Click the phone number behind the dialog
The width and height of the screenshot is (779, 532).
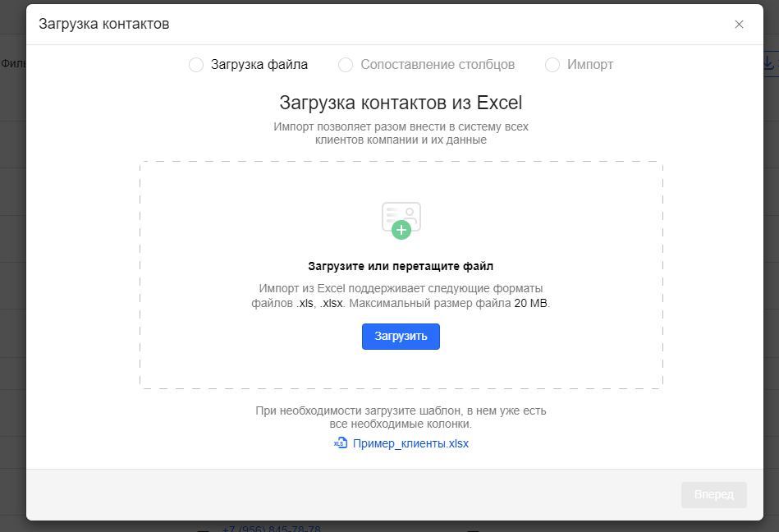[x=271, y=529]
